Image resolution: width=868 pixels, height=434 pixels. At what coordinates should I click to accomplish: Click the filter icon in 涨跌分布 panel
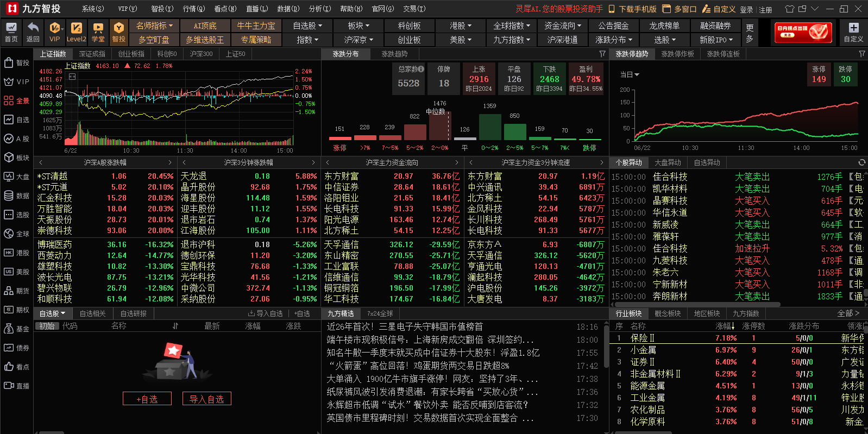pos(602,54)
